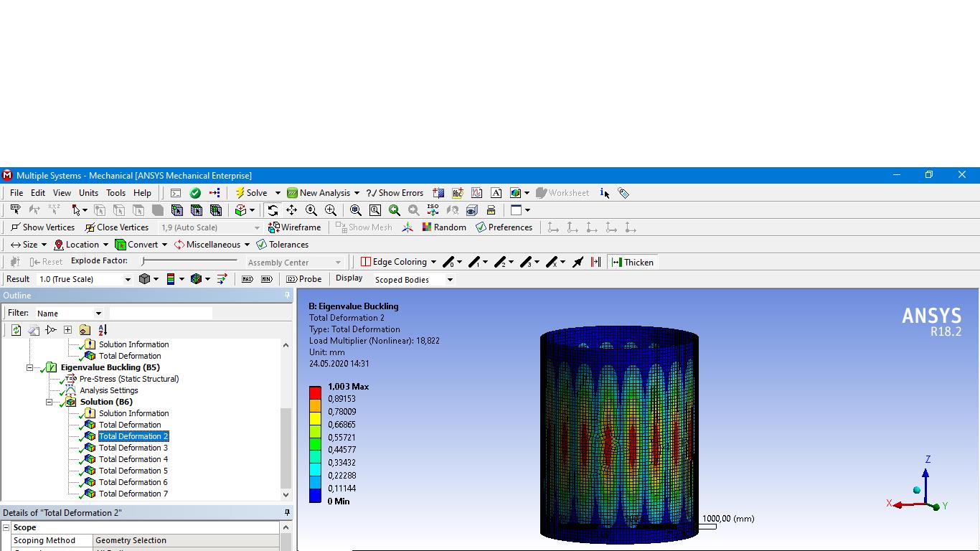
Task: Pin the Details panel
Action: [287, 512]
